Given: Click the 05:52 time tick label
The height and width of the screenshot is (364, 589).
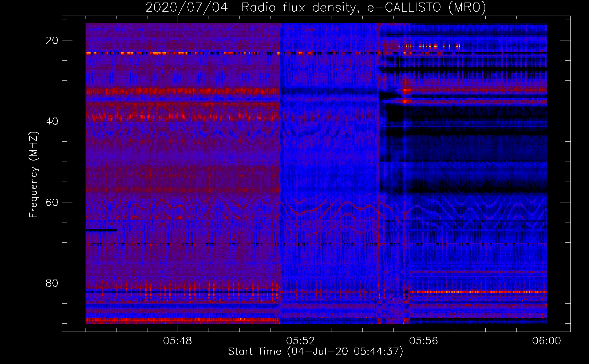Looking at the screenshot, I should (300, 341).
